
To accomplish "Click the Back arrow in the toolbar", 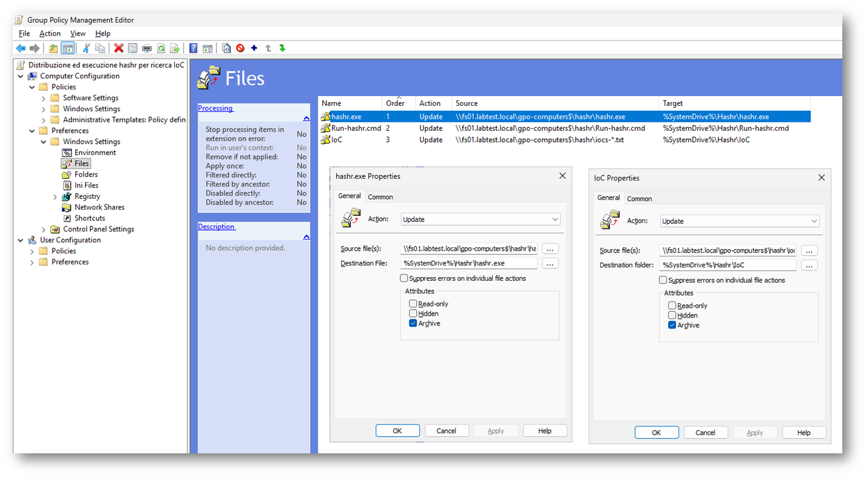I will tap(21, 48).
